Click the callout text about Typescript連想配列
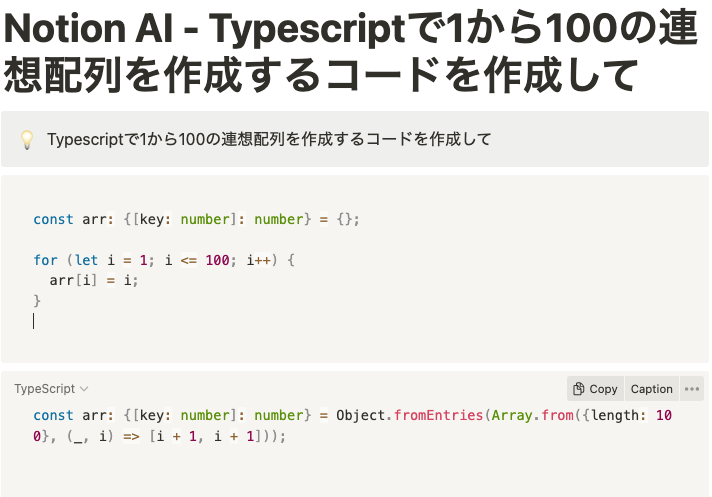This screenshot has width=712, height=497. tap(269, 139)
